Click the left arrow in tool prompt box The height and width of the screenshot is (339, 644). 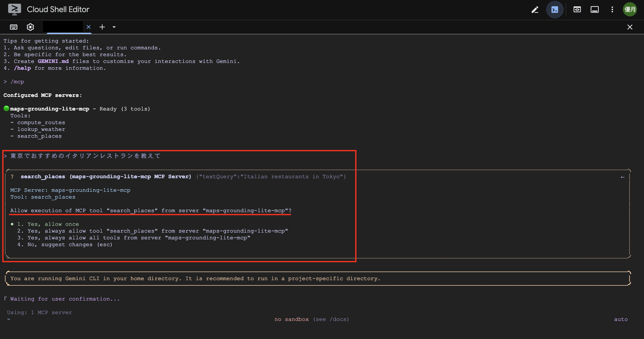coord(623,177)
